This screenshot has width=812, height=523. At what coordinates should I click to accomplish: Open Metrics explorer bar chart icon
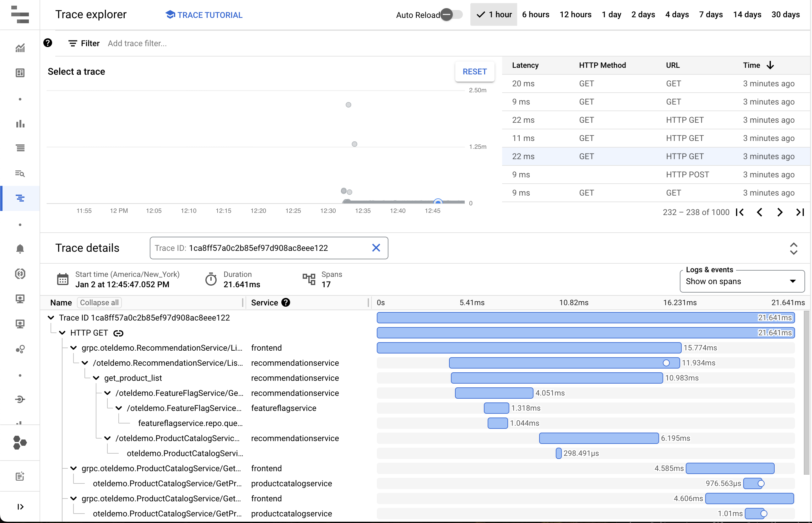point(20,123)
